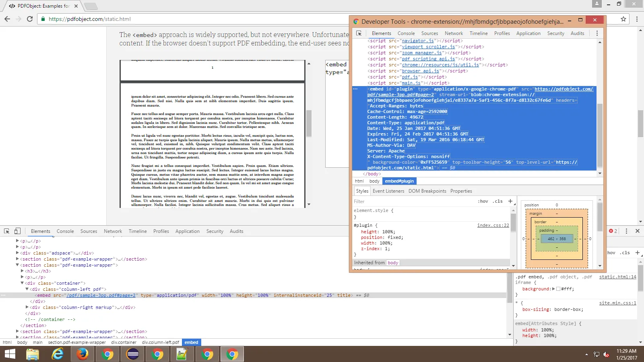Add new style rule in docked Styles pane
Viewport: 644px width, 362px height.
(x=638, y=253)
